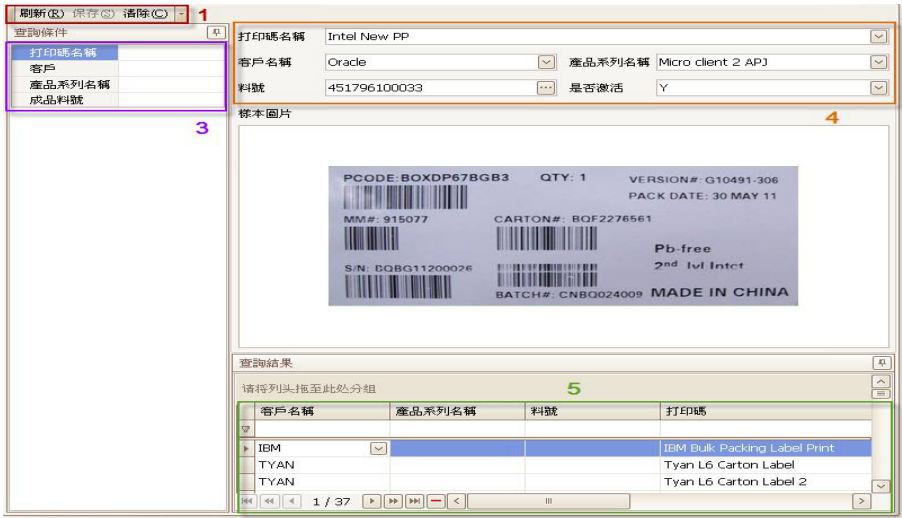The height and width of the screenshot is (518, 902).
Task: Click the horizontal scrollbar right arrow
Action: (861, 501)
